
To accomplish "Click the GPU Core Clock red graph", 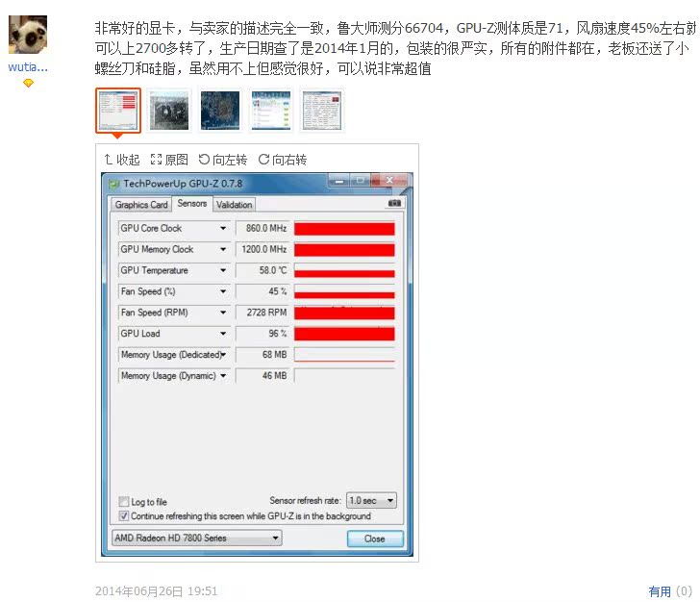I will tap(344, 228).
